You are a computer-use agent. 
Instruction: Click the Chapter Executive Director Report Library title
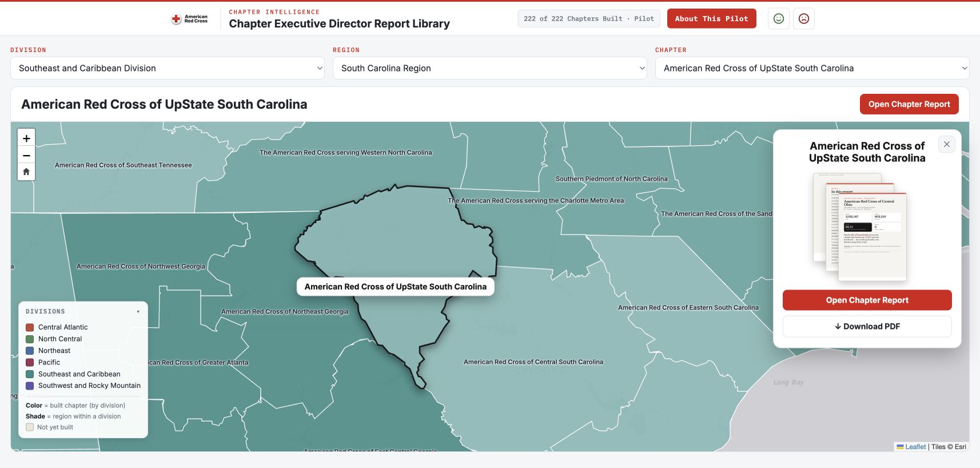[340, 23]
